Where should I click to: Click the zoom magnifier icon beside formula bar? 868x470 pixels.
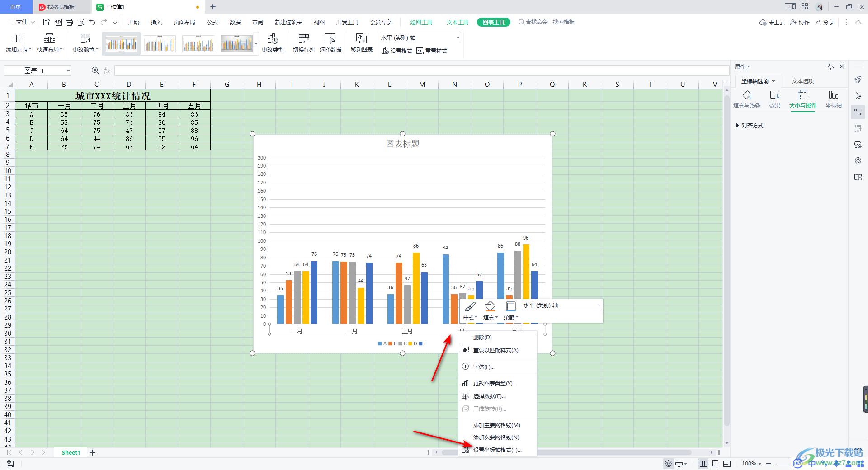[95, 70]
